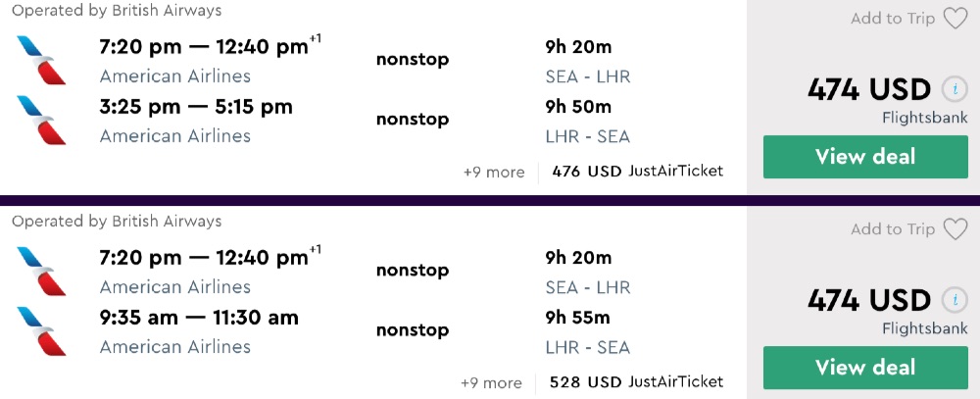Expand +9 more providers on second card

tap(492, 383)
